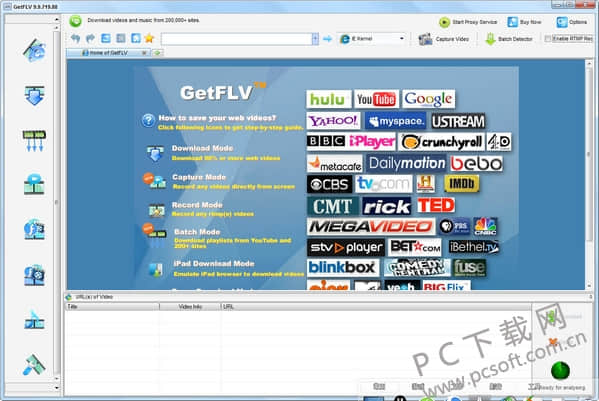599x401 pixels.
Task: Open the Batch Detector tool
Action: pyautogui.click(x=509, y=39)
